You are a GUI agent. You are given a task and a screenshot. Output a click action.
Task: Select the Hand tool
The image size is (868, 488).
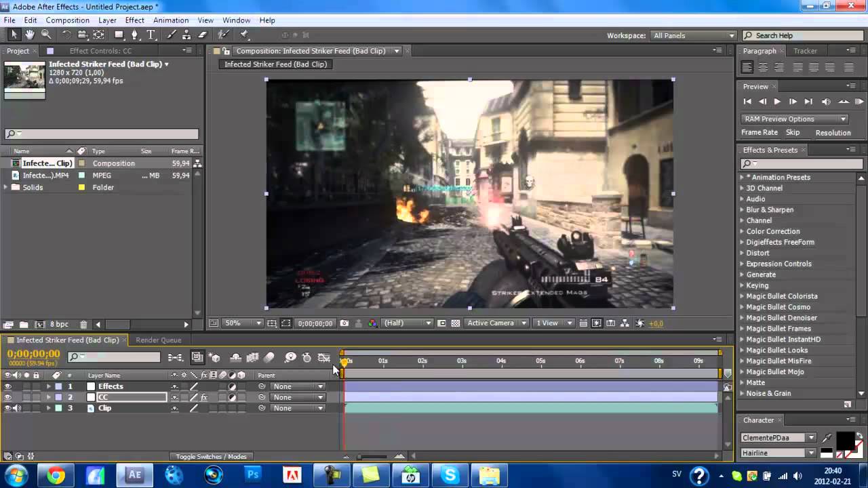click(30, 35)
